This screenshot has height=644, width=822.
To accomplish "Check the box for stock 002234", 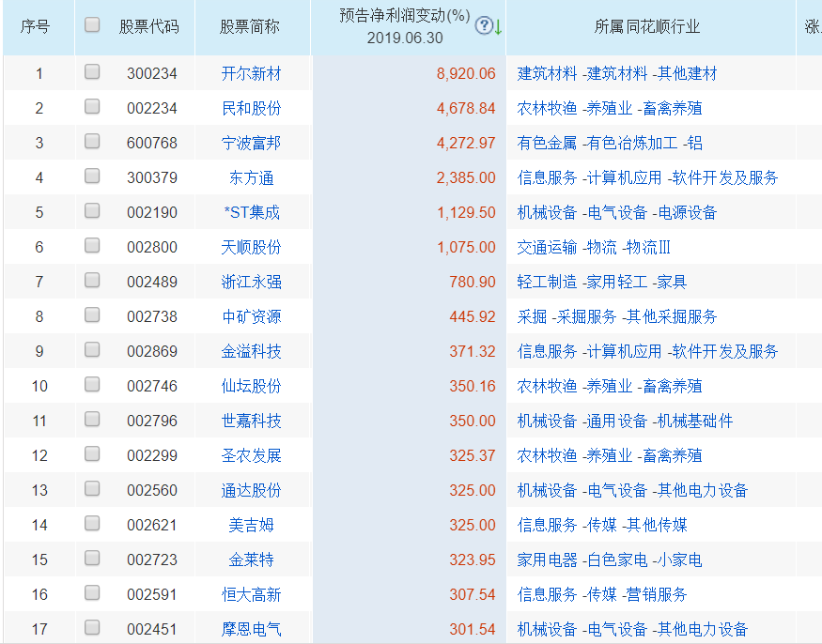I will point(92,106).
